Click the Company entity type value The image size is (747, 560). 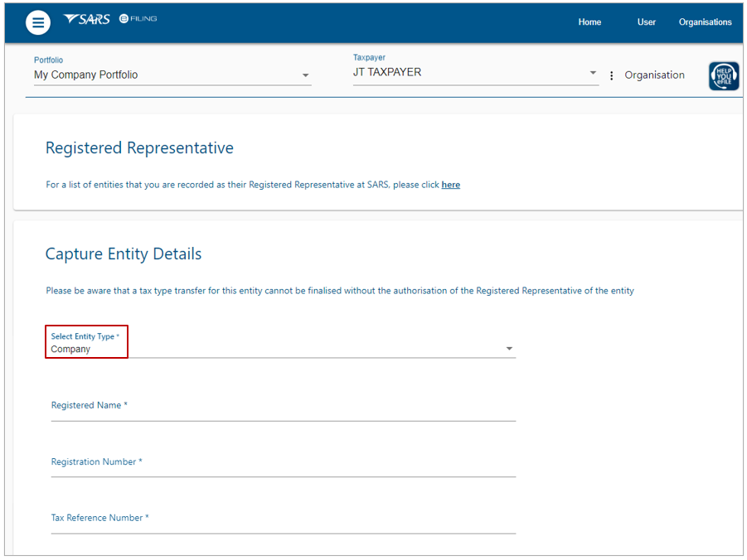click(x=70, y=349)
